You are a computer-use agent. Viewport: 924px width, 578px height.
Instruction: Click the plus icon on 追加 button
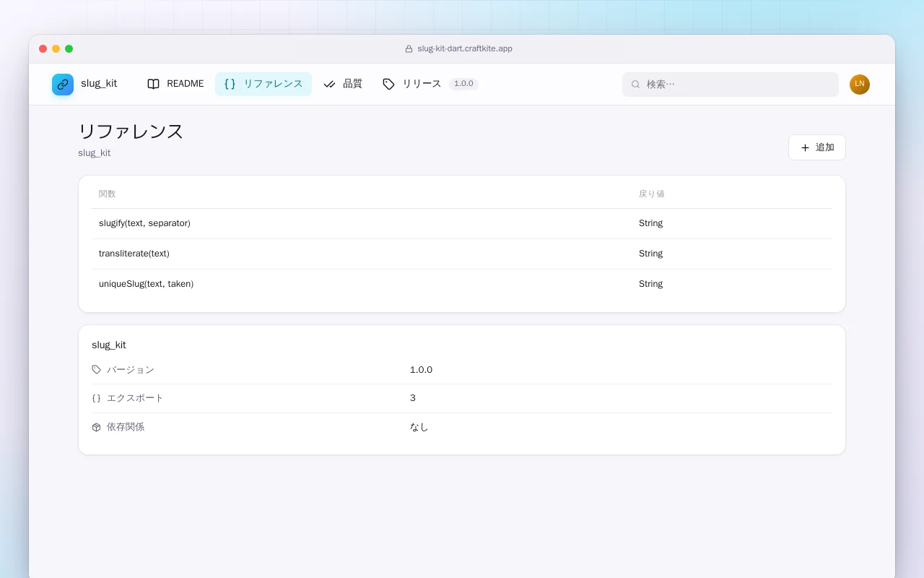(x=805, y=147)
